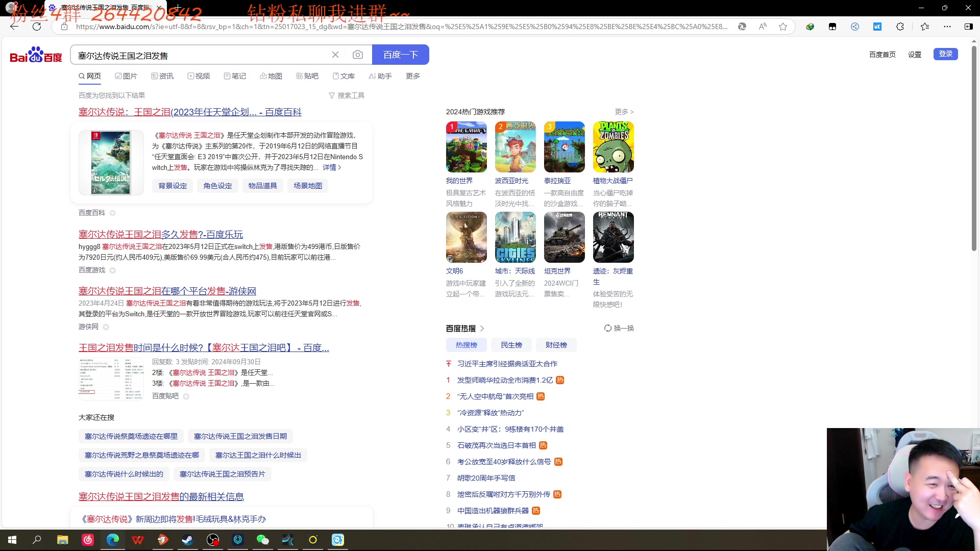Image resolution: width=980 pixels, height=551 pixels.
Task: Launch Steam from taskbar
Action: tap(188, 540)
